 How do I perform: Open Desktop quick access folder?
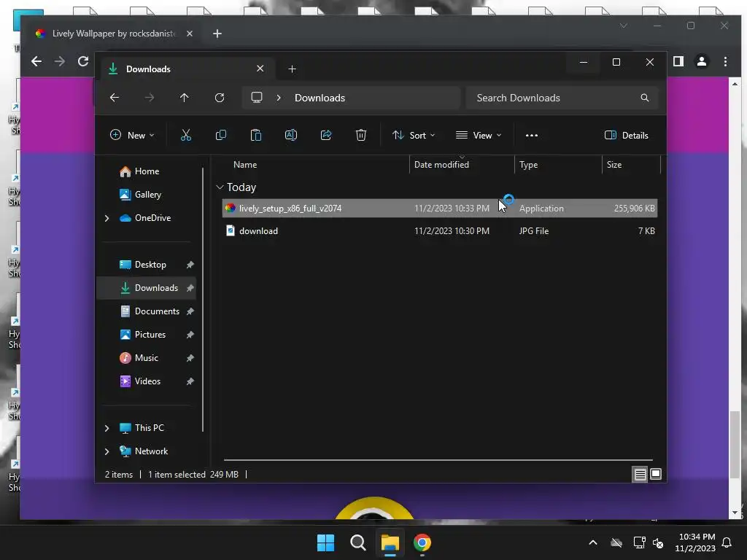coord(150,265)
